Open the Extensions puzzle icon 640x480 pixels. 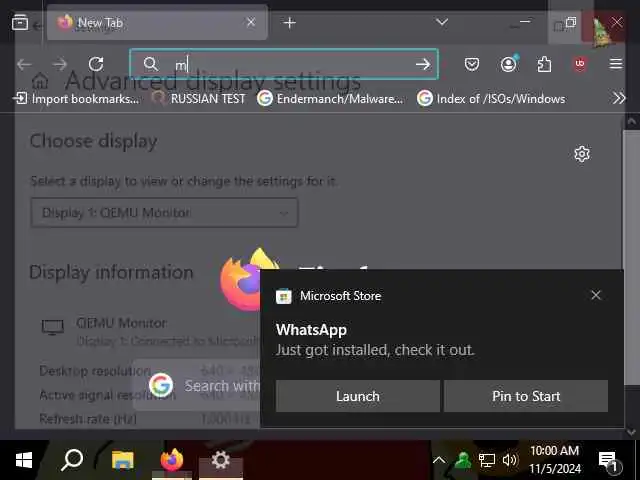[544, 64]
